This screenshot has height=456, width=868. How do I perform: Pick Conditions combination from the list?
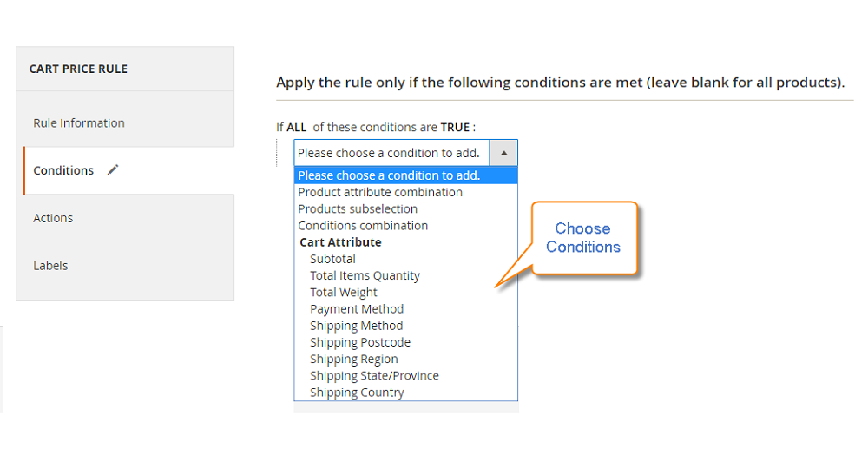point(363,225)
